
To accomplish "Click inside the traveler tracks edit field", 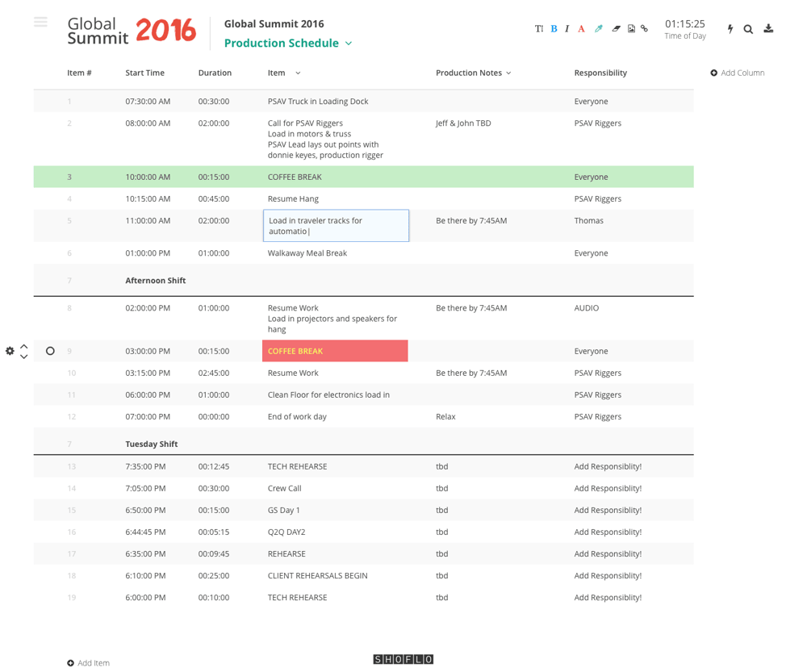I will (335, 225).
